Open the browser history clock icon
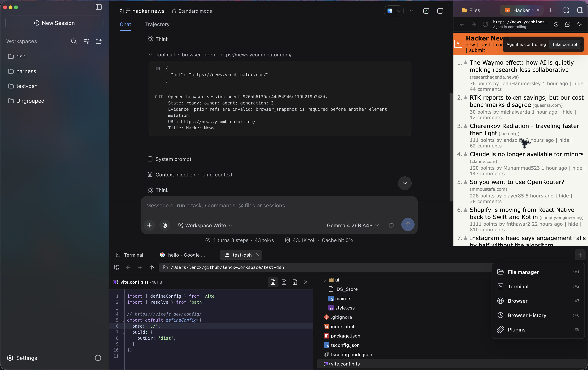This screenshot has width=588, height=370. [x=556, y=24]
